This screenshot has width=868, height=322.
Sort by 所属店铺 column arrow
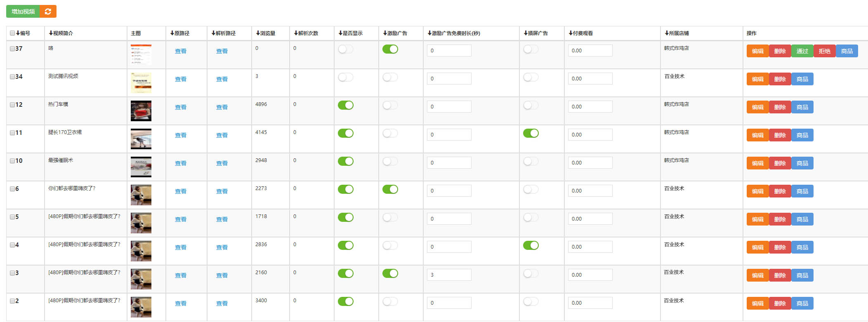[x=667, y=33]
